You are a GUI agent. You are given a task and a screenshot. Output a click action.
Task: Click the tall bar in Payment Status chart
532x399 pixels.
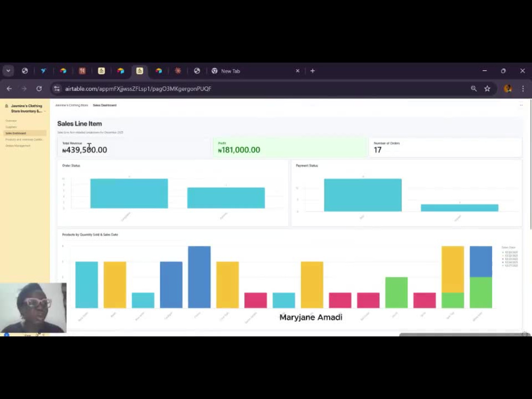point(363,195)
